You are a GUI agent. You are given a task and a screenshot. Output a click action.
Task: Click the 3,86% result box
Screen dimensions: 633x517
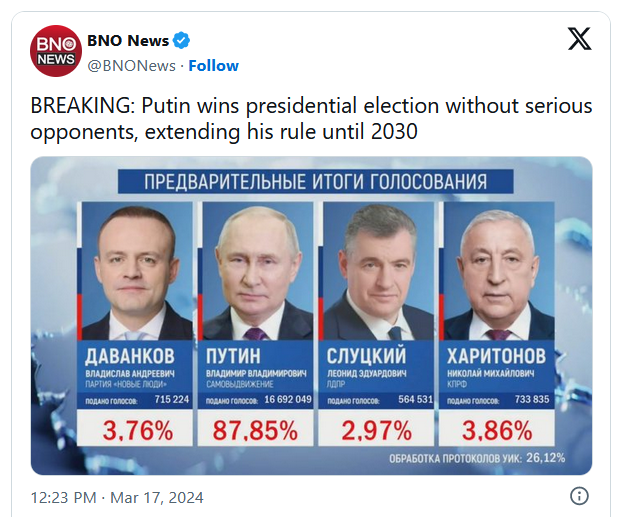pyautogui.click(x=500, y=431)
